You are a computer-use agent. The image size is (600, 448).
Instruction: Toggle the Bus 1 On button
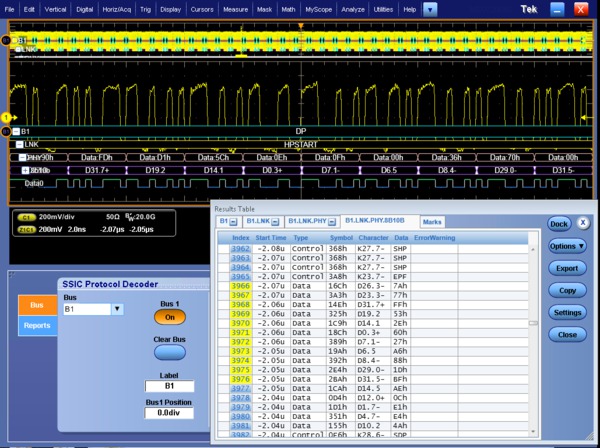[x=170, y=317]
